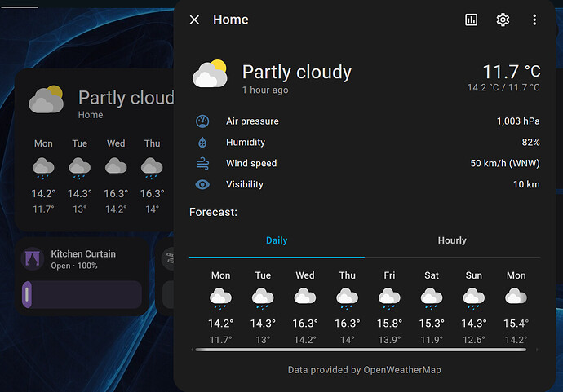Viewport: 563px width, 392px height.
Task: Switch to the Daily forecast tab
Action: tap(277, 240)
